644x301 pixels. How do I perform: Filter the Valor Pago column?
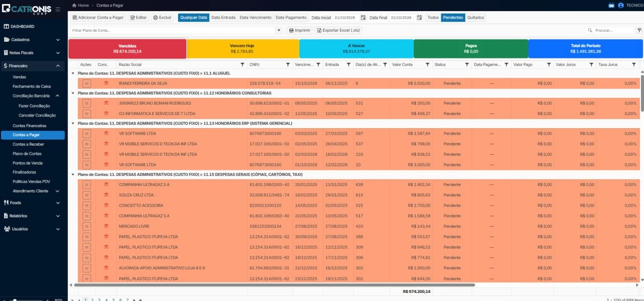(549, 65)
